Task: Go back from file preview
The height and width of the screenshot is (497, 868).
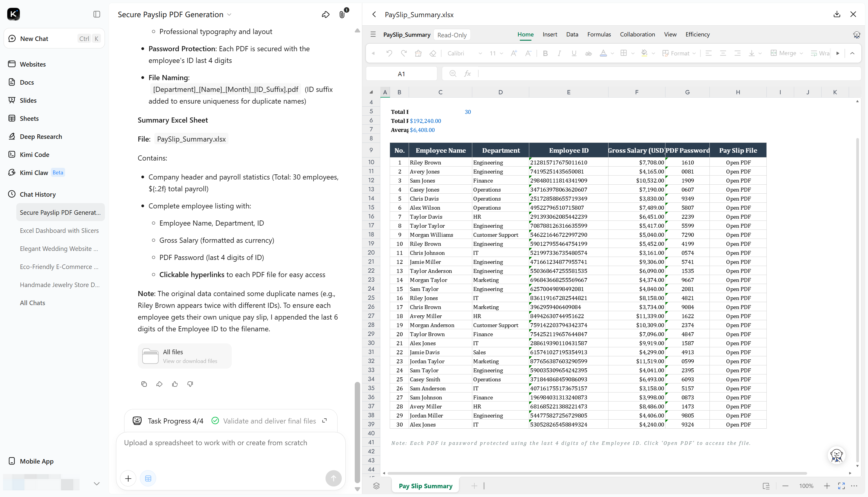Action: tap(374, 14)
